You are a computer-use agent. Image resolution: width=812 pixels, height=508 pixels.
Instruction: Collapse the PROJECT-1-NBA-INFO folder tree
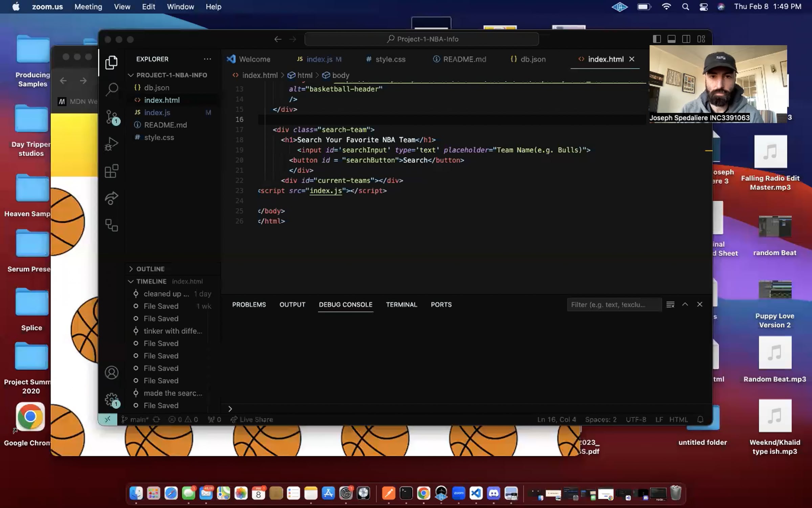(x=171, y=75)
